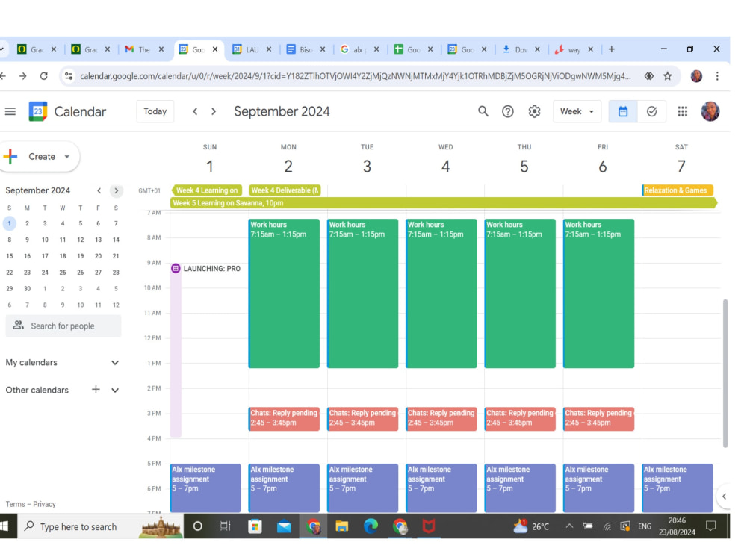Screen dimensions: 747x560
Task: Open the Settings gear menu
Action: pos(534,111)
